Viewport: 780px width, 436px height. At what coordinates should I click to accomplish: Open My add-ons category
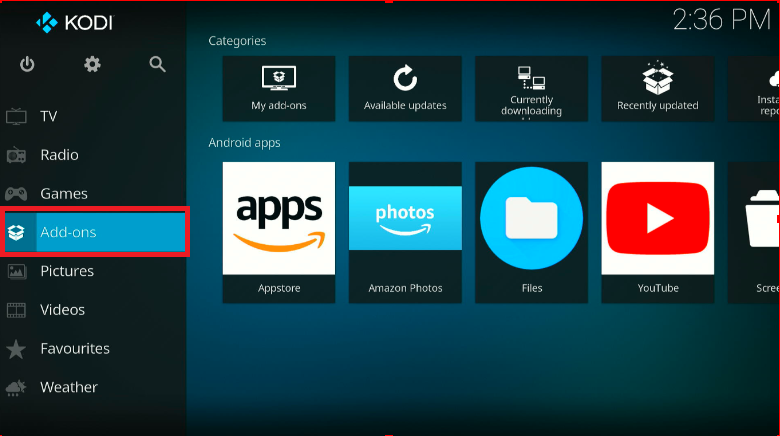tap(279, 89)
